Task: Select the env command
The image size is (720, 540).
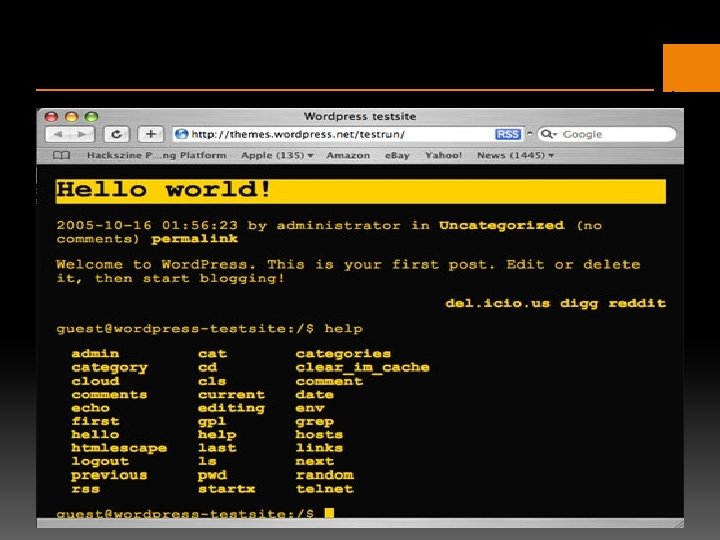Action: coord(310,408)
